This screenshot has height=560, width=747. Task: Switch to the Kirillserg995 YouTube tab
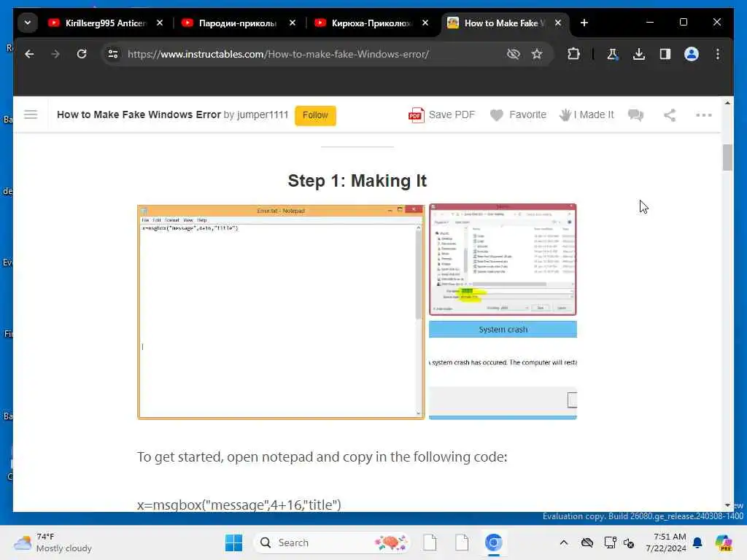pos(105,23)
